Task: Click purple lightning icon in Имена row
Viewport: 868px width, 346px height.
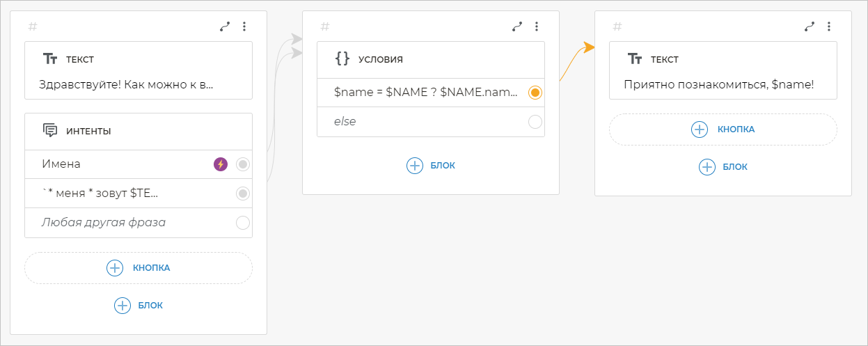Action: [x=221, y=164]
